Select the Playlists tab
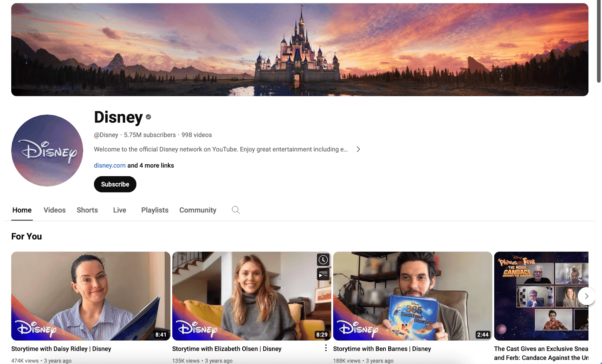This screenshot has height=364, width=602. click(154, 210)
